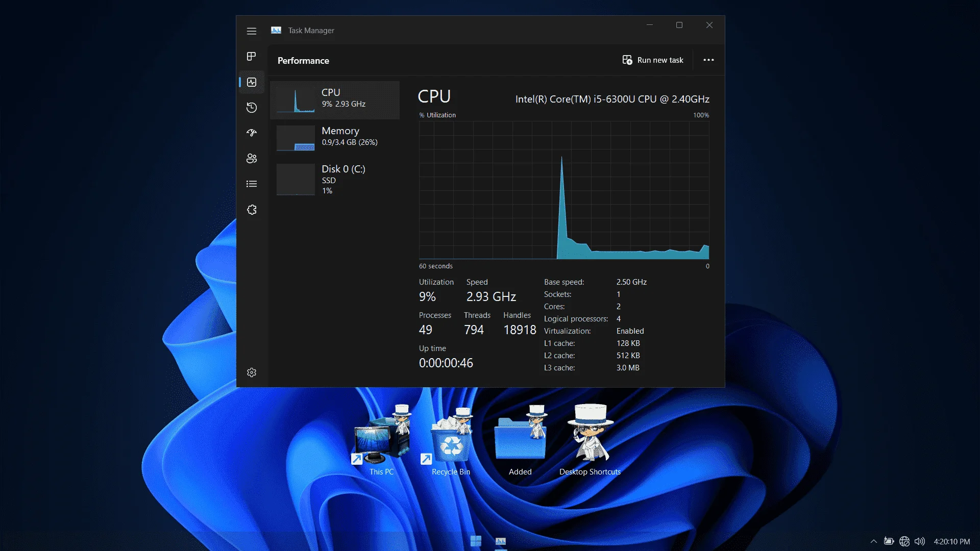Viewport: 980px width, 551px height.
Task: Click the Task Manager taskbar icon
Action: [x=501, y=541]
